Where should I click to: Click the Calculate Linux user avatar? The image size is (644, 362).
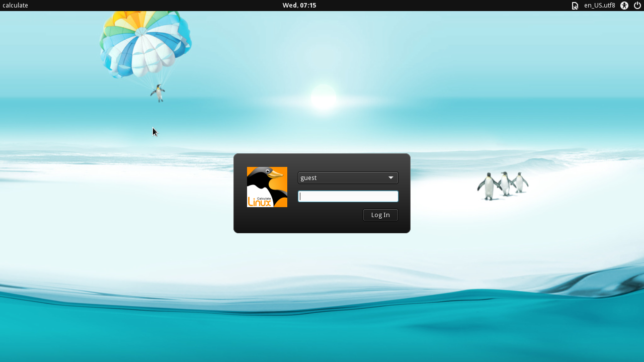click(267, 187)
